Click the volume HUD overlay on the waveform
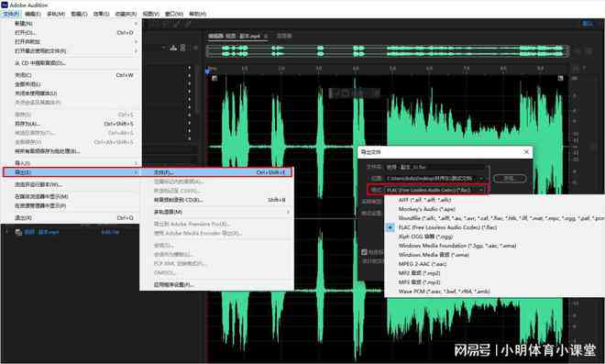This screenshot has height=364, width=605. pos(354,93)
